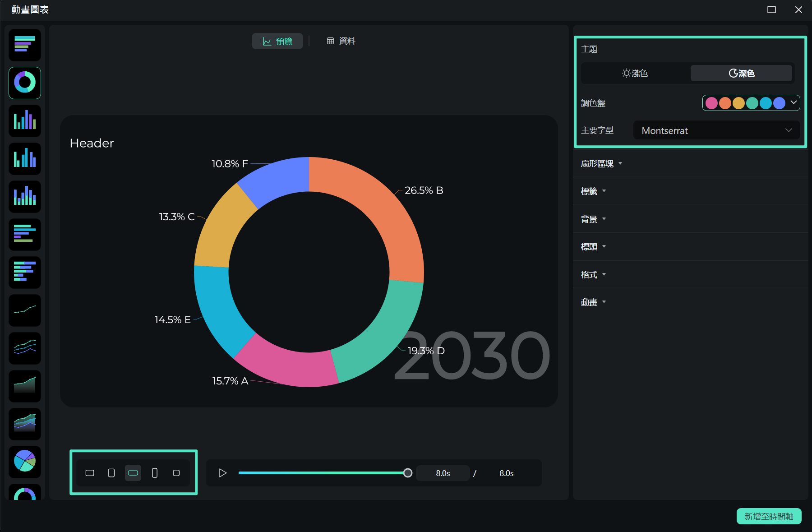This screenshot has height=532, width=812.
Task: Open the Montserrat font dropdown
Action: tap(716, 130)
